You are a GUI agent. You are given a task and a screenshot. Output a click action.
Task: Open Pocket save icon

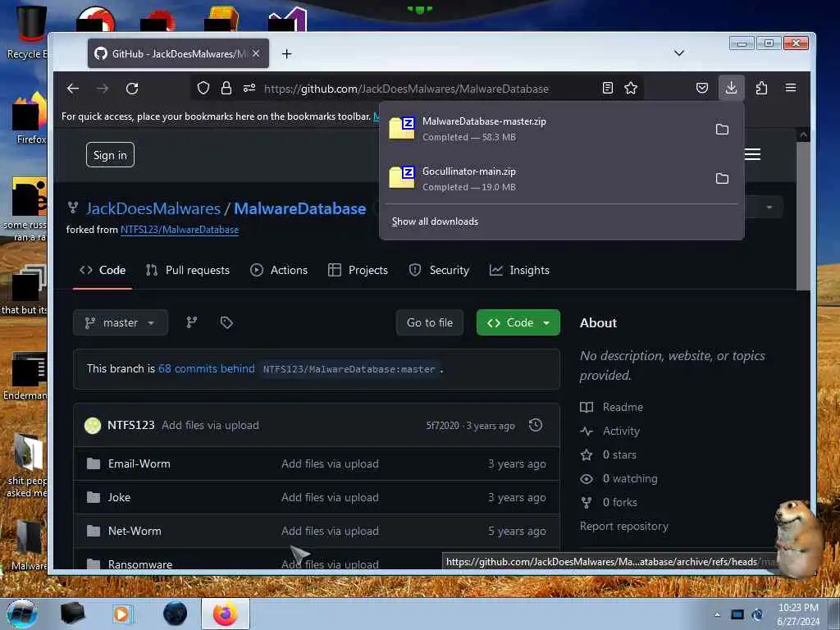pos(702,88)
